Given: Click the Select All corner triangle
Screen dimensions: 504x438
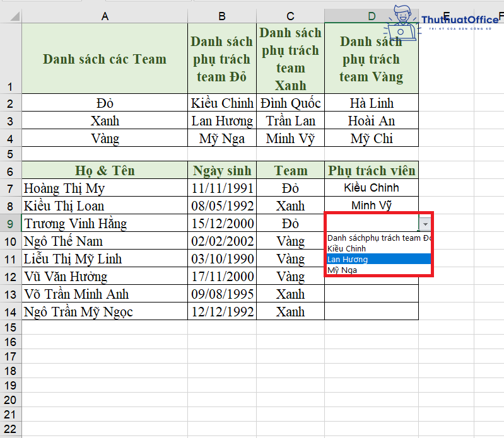Looking at the screenshot, I should pos(15,16).
